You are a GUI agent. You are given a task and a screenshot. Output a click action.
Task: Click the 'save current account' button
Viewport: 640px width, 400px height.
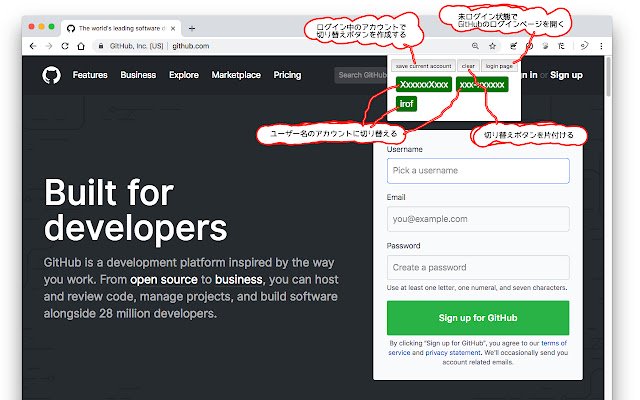(423, 66)
